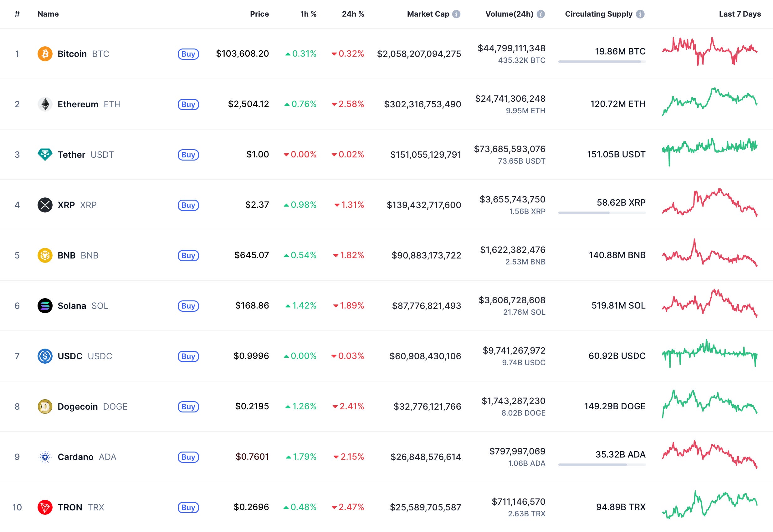The width and height of the screenshot is (773, 532).
Task: Click Bitcoin price $103,608.20
Action: click(242, 53)
